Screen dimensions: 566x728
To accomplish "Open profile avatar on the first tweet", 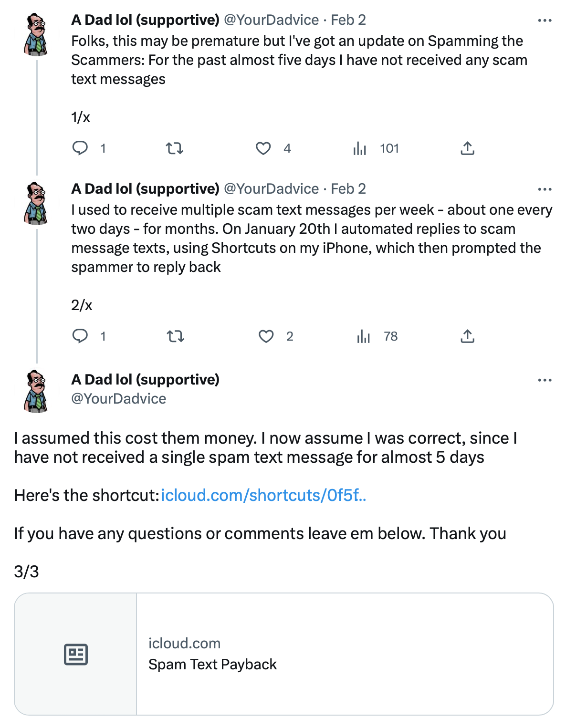I will pyautogui.click(x=36, y=34).
